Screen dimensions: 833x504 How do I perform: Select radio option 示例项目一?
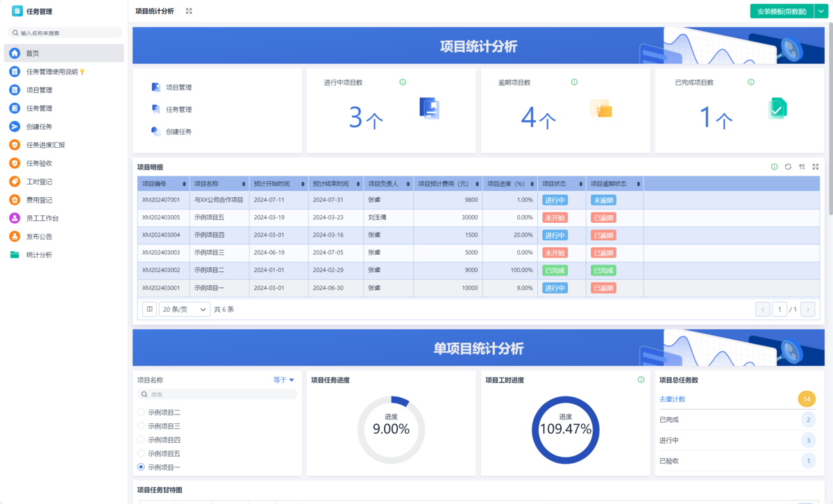(142, 467)
